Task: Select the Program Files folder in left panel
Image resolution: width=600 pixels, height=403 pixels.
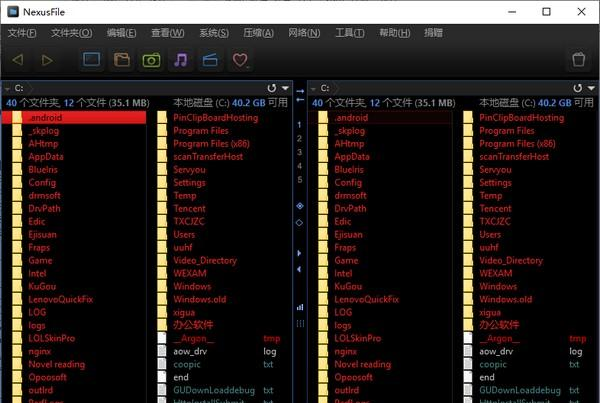Action: (x=200, y=130)
